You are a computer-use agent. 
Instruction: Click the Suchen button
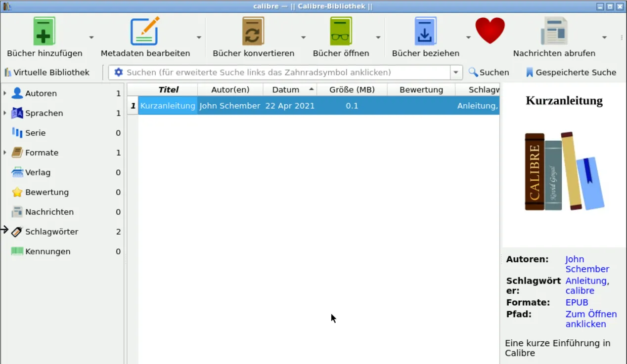(x=489, y=72)
